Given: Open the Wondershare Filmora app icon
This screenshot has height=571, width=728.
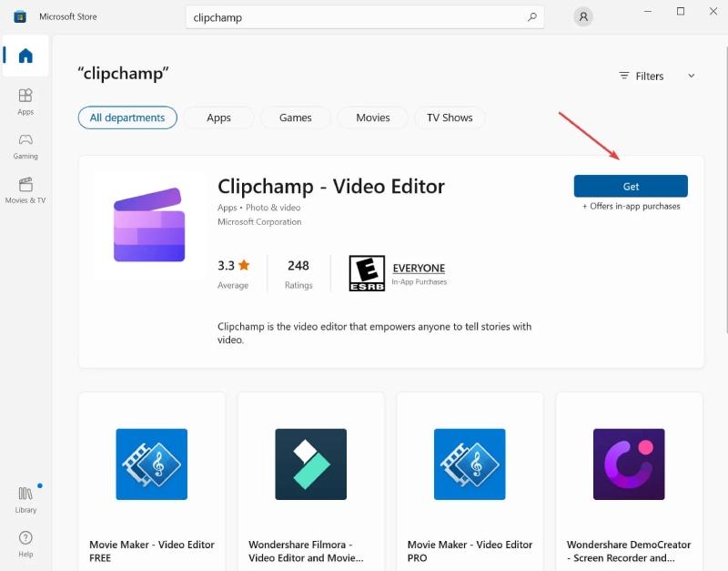Looking at the screenshot, I should (310, 464).
